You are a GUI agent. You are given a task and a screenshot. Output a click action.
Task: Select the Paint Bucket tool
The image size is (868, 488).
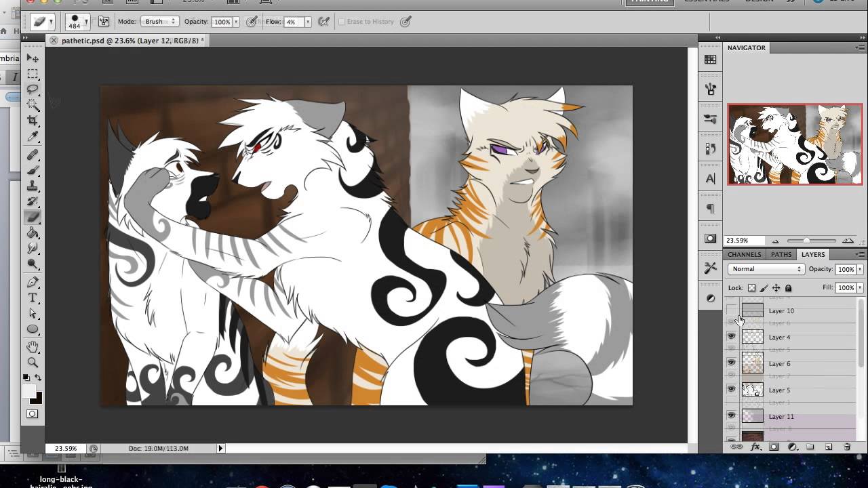pos(33,233)
